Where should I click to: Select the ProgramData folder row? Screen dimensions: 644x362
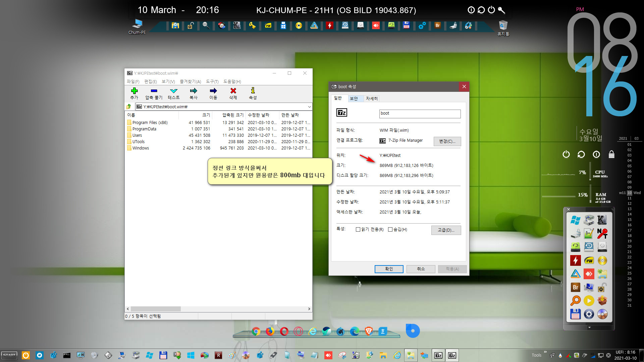coord(218,129)
